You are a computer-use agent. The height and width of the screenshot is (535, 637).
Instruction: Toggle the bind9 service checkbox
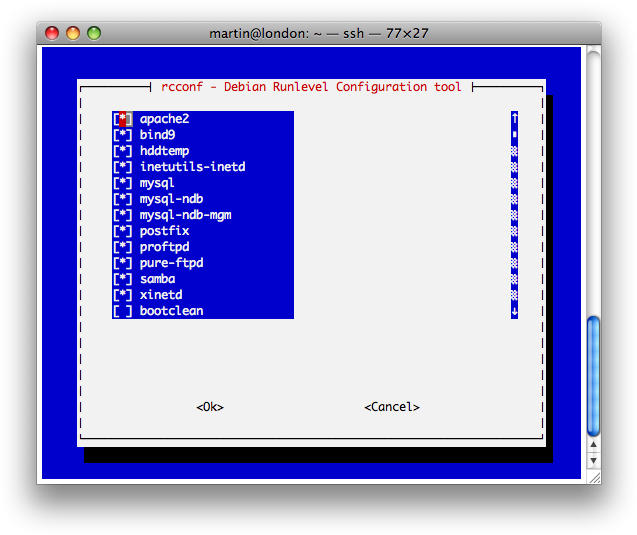pos(123,135)
